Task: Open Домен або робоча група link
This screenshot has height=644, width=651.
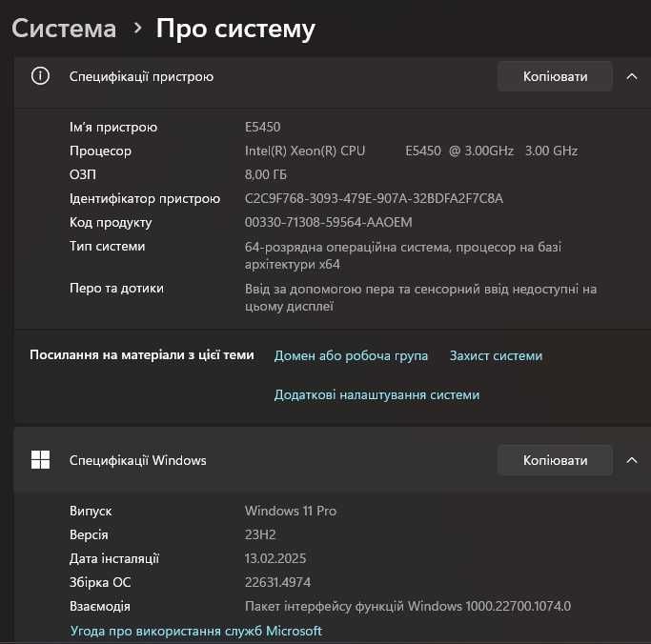Action: 351,355
